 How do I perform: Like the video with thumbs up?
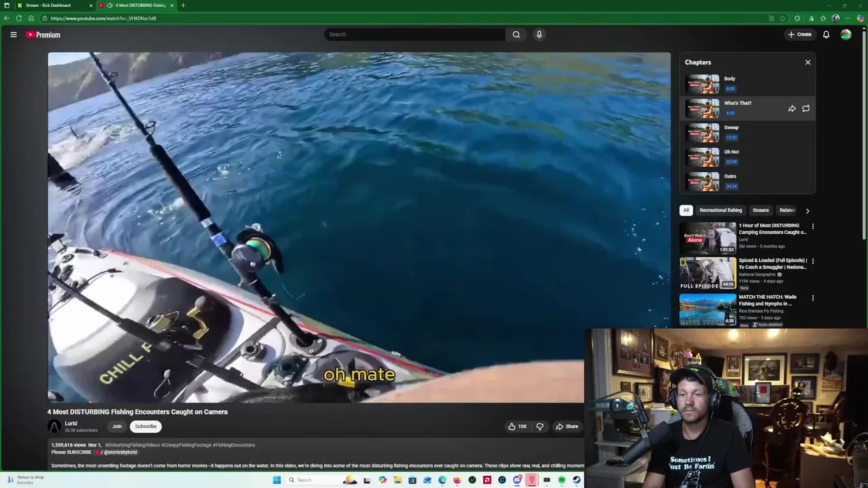pos(517,426)
